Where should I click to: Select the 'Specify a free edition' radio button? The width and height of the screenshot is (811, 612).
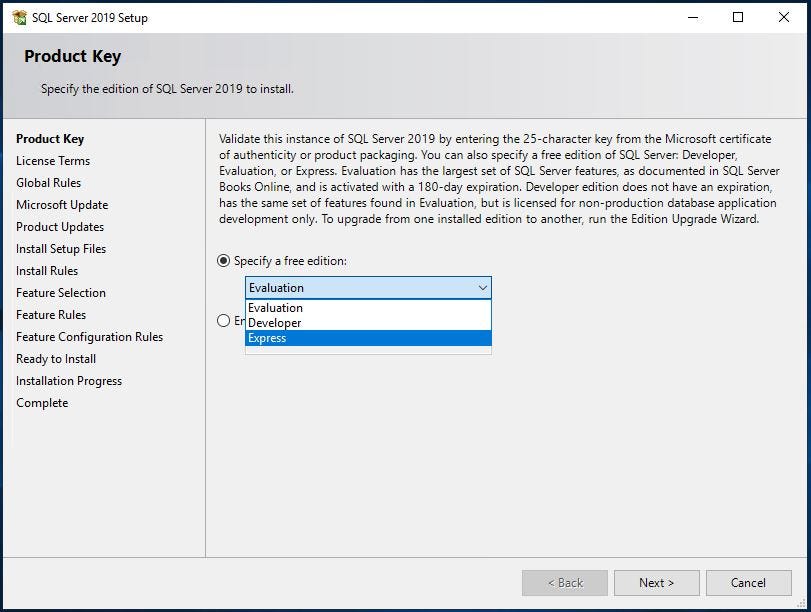tap(223, 261)
